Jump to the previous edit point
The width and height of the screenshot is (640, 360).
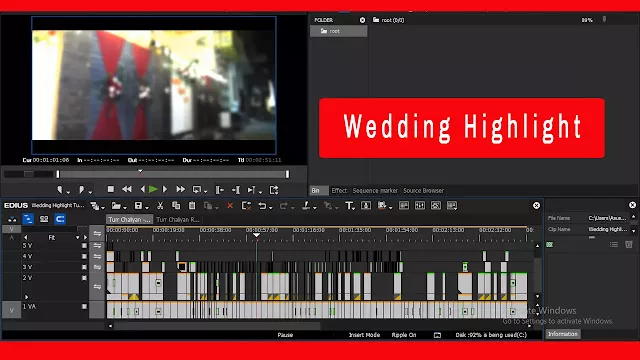(220, 190)
